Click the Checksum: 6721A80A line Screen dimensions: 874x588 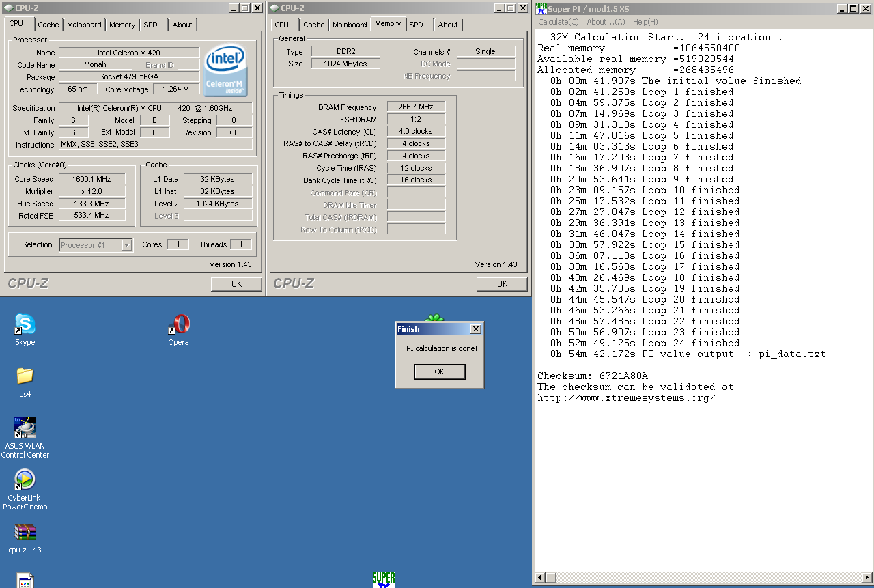click(x=593, y=376)
